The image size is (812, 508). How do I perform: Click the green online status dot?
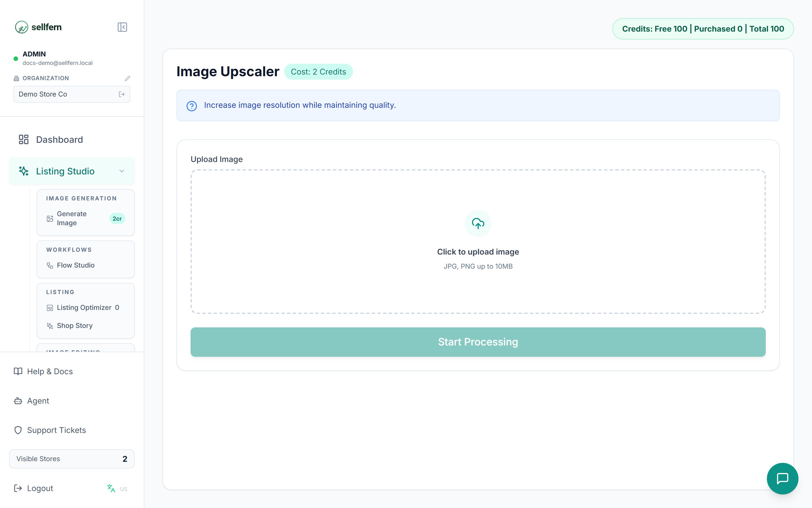pos(16,59)
